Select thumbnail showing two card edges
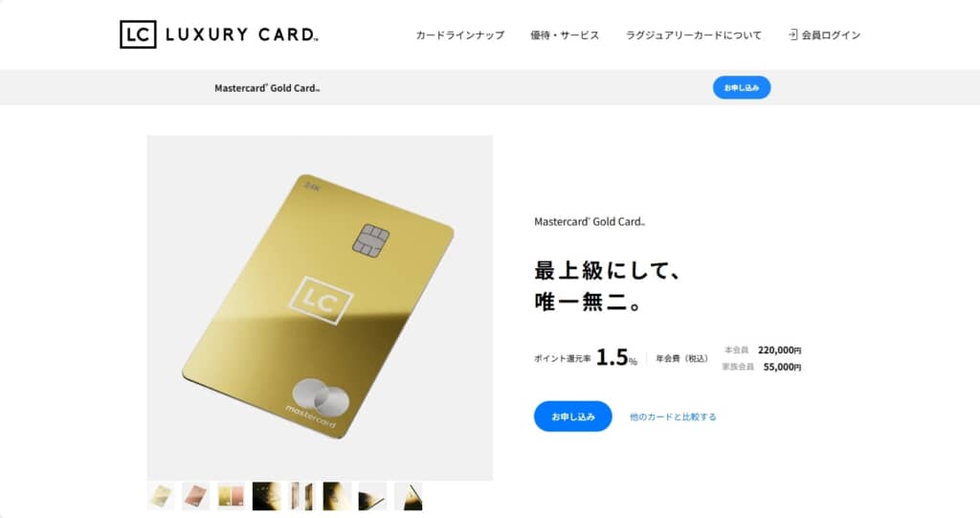 (x=301, y=496)
